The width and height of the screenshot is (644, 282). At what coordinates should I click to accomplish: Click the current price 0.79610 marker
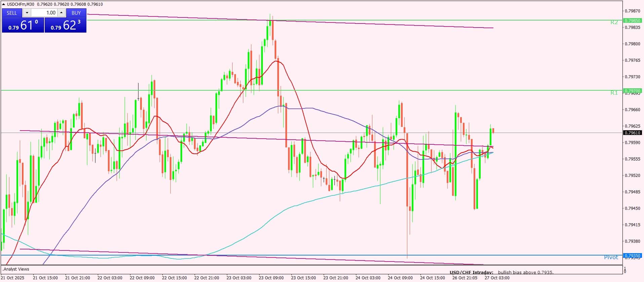pos(632,133)
